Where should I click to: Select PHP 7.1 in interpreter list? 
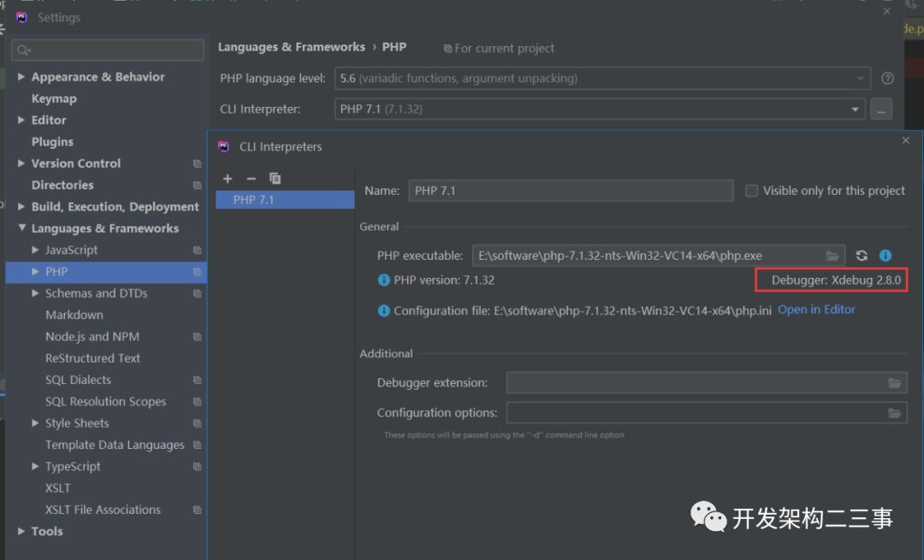(285, 199)
